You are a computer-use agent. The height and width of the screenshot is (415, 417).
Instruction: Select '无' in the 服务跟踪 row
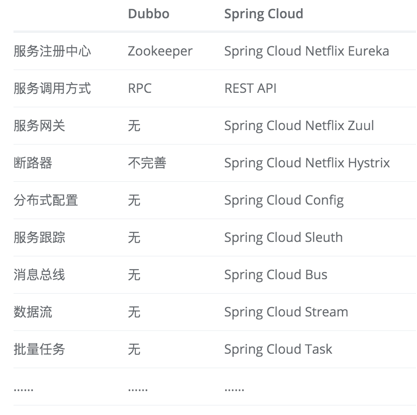134,238
